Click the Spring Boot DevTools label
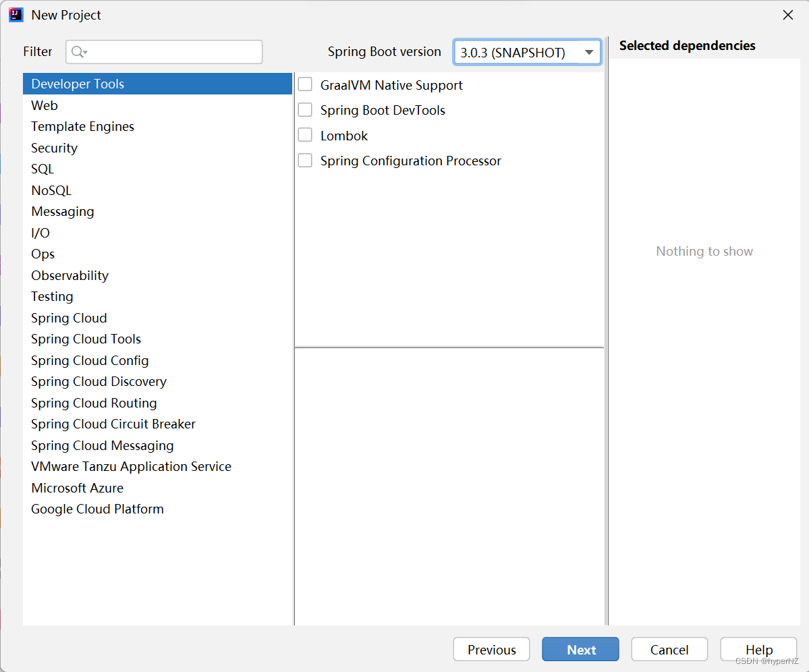The width and height of the screenshot is (809, 672). 383,111
